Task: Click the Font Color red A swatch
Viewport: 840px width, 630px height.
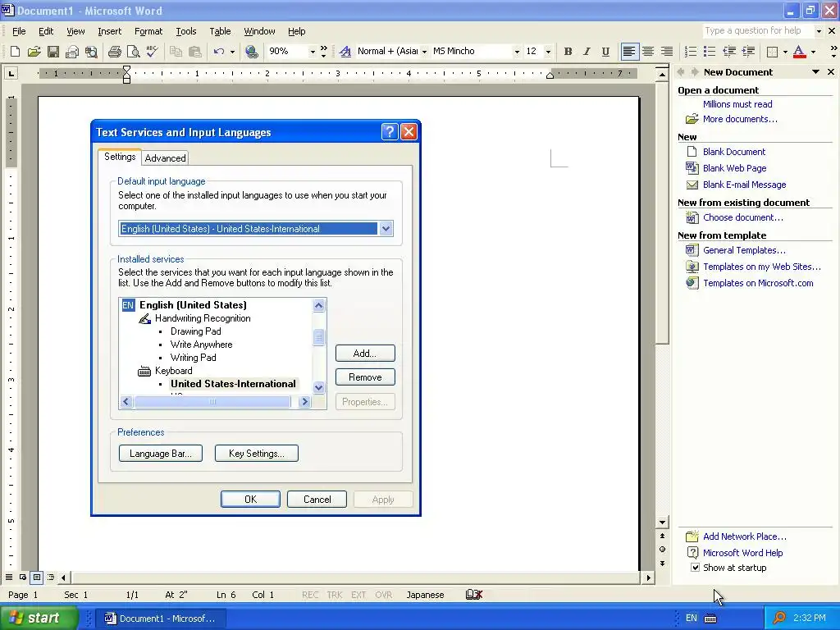Action: point(799,52)
